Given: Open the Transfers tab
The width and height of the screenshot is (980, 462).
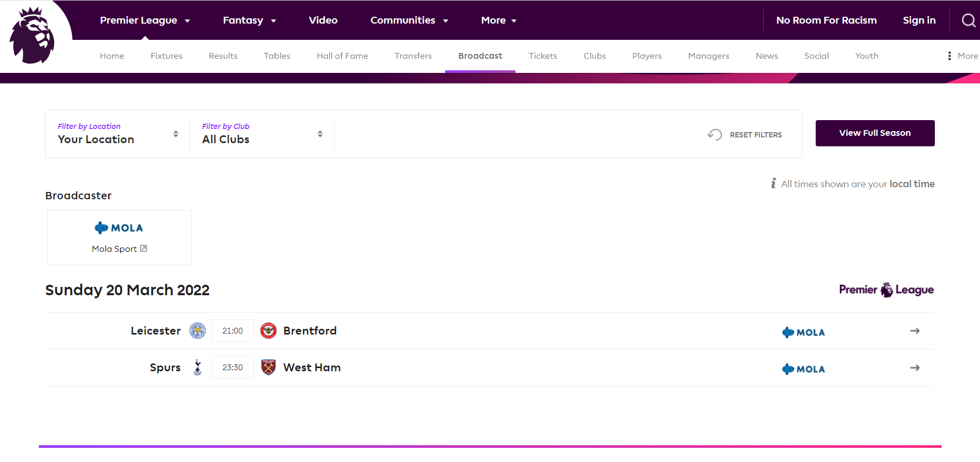Looking at the screenshot, I should point(413,56).
